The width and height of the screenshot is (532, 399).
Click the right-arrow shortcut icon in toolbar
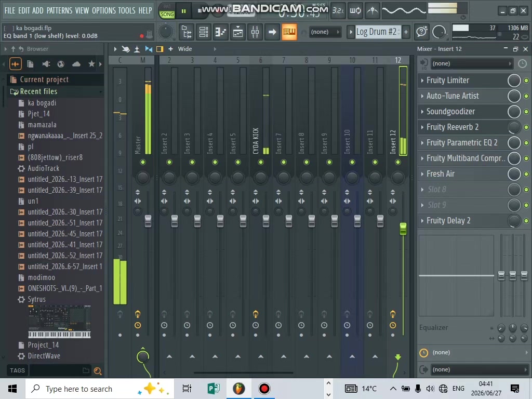272,32
